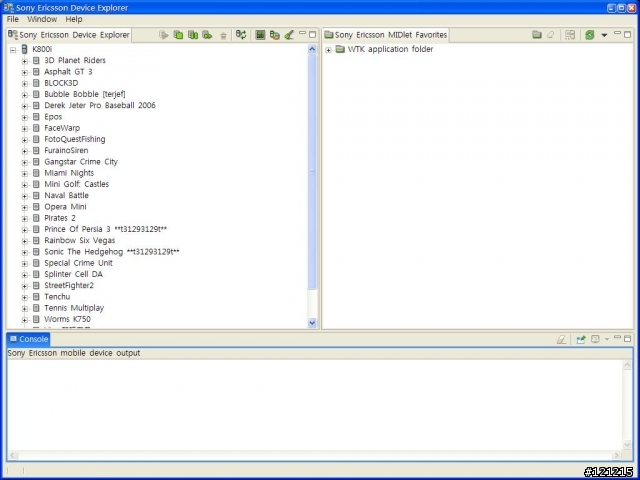
Task: Select Sonic The Hedgehog entry
Action: (x=112, y=252)
